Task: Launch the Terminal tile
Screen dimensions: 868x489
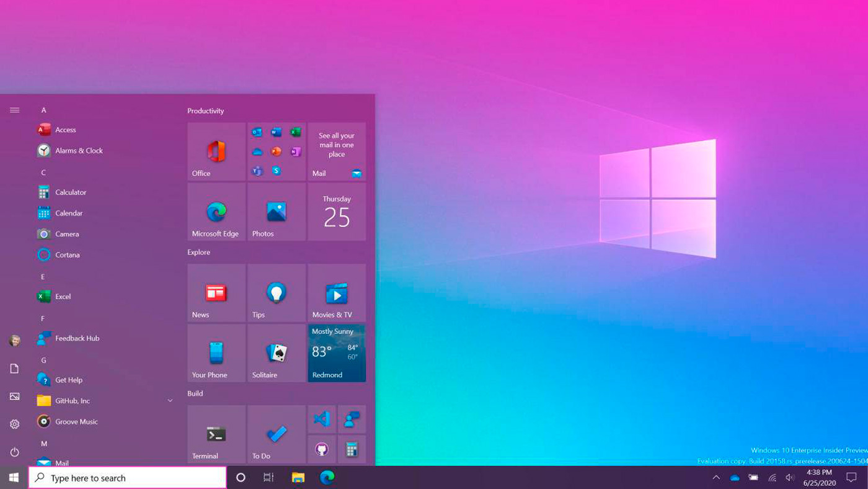Action: (x=216, y=434)
